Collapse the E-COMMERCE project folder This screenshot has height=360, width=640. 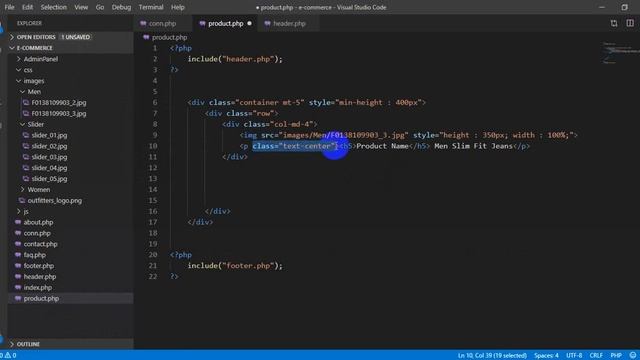[x=34, y=48]
